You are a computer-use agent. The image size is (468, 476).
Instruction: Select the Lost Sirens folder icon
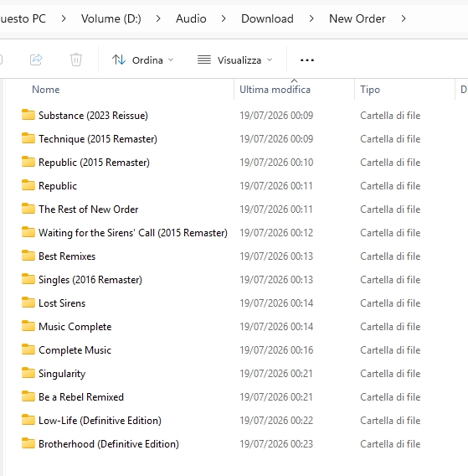click(28, 303)
